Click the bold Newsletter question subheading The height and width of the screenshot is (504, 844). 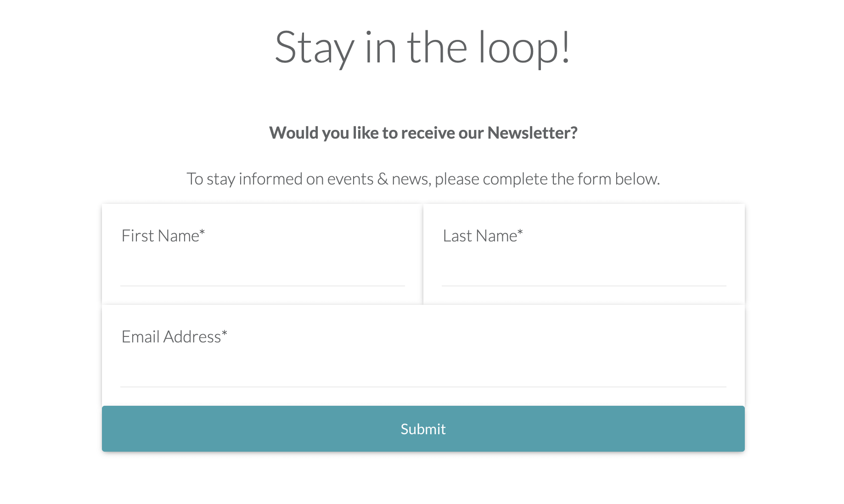click(423, 133)
